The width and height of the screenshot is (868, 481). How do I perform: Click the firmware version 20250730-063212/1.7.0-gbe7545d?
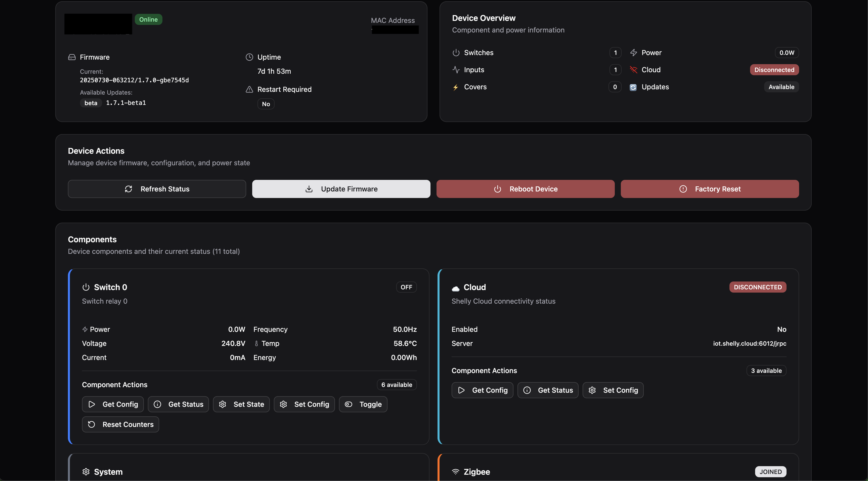click(135, 80)
